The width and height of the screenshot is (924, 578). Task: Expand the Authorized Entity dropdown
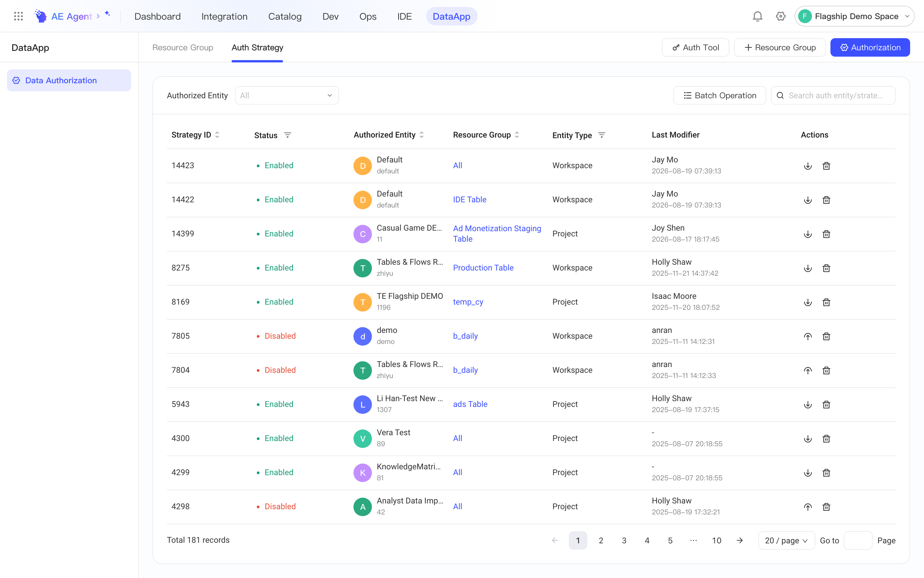click(287, 95)
